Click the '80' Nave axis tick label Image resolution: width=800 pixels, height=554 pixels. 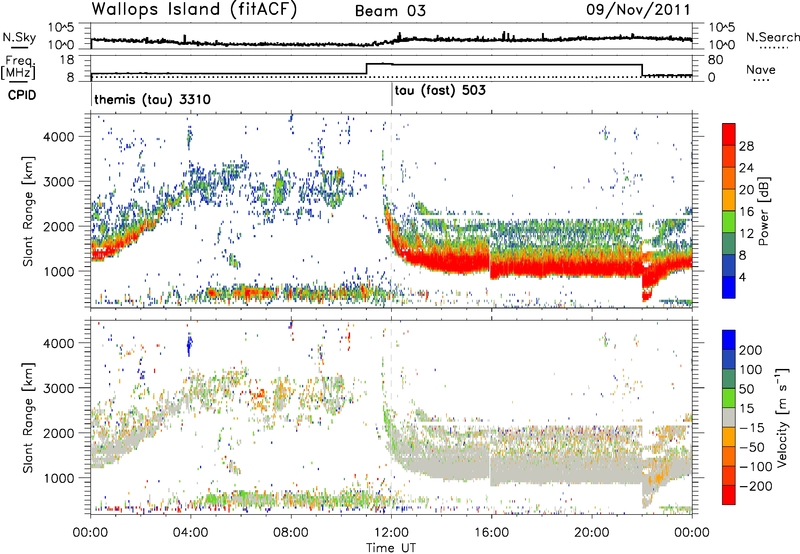click(716, 60)
